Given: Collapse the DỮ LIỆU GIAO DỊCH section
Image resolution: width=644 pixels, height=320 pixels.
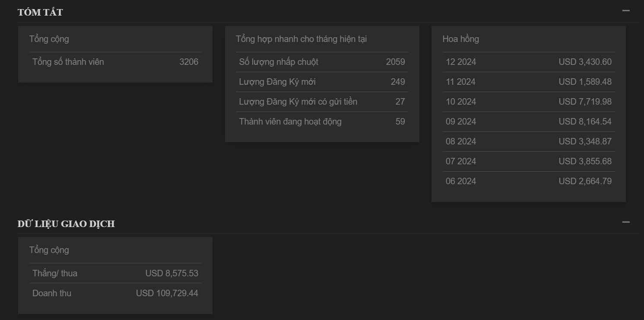Looking at the screenshot, I should point(626,222).
